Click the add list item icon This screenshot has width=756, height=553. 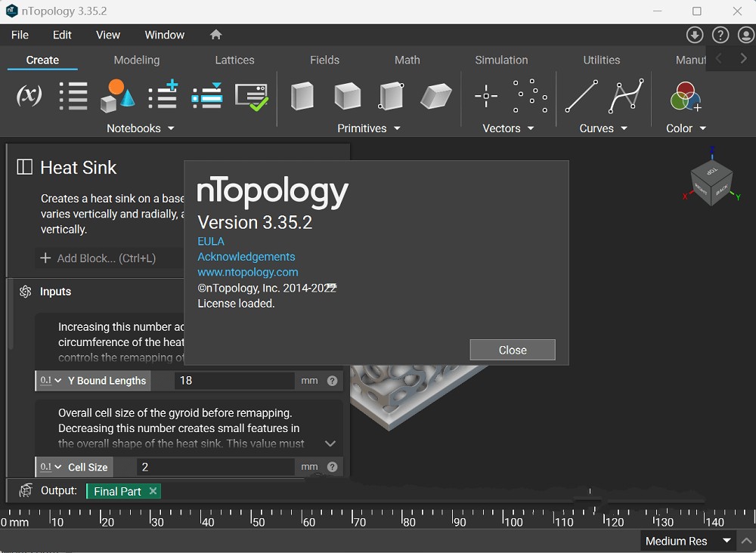163,94
